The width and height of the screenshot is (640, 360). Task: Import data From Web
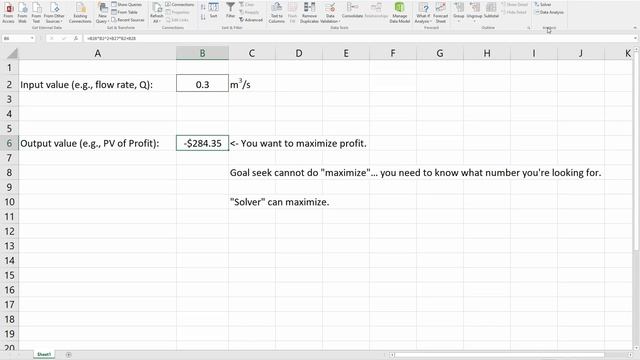tap(22, 13)
